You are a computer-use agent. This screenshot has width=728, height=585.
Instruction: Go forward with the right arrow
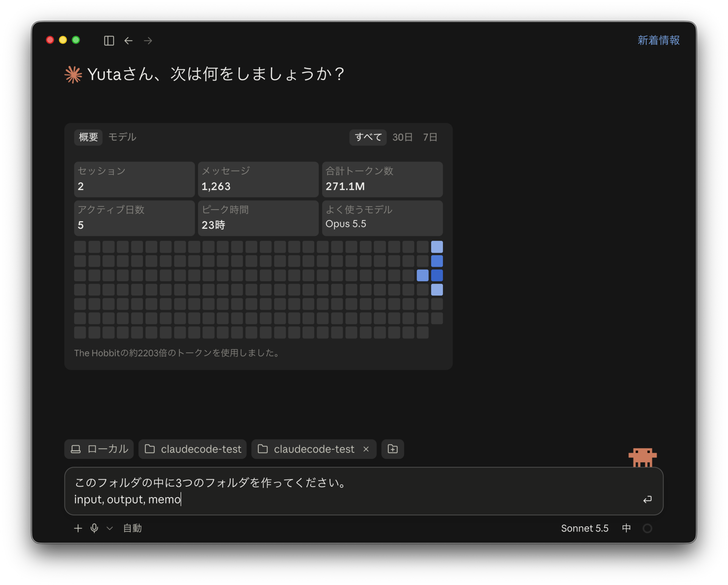tap(148, 41)
